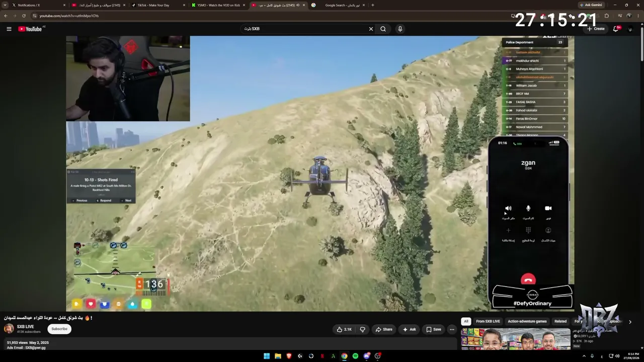Show hidden system tray icons
The height and width of the screenshot is (362, 644).
[x=584, y=356]
